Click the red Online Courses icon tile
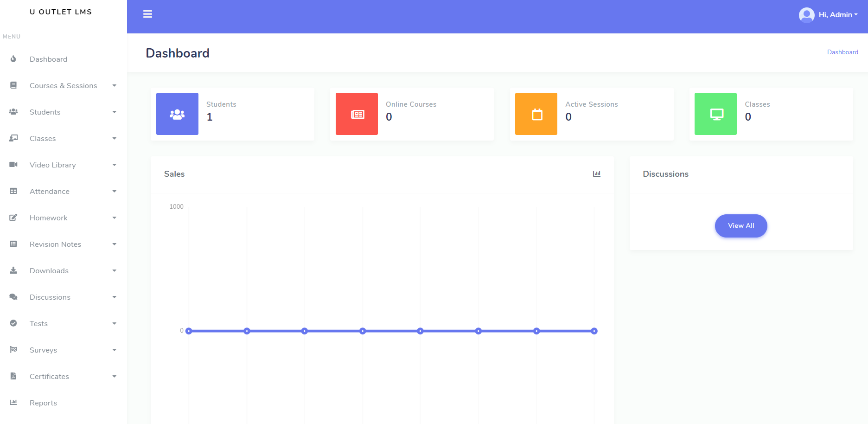The height and width of the screenshot is (424, 868). point(357,114)
